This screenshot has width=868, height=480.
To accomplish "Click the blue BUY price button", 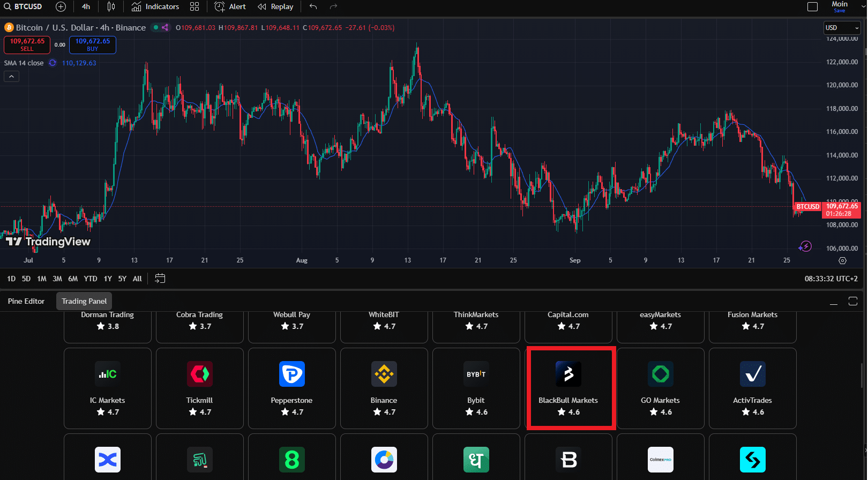I will 92,44.
